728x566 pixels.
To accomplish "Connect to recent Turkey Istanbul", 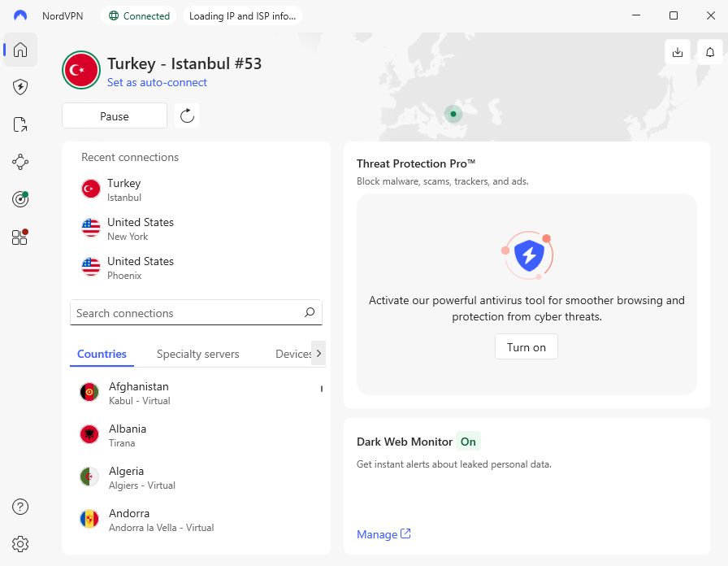I will tap(196, 189).
